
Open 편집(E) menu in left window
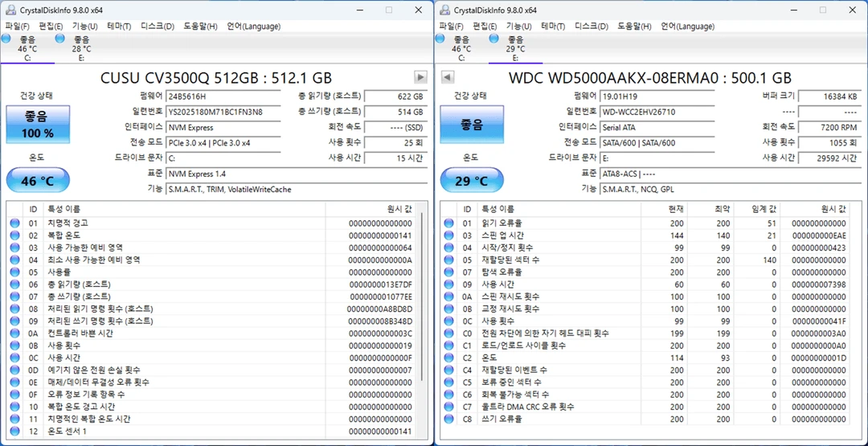[51, 26]
